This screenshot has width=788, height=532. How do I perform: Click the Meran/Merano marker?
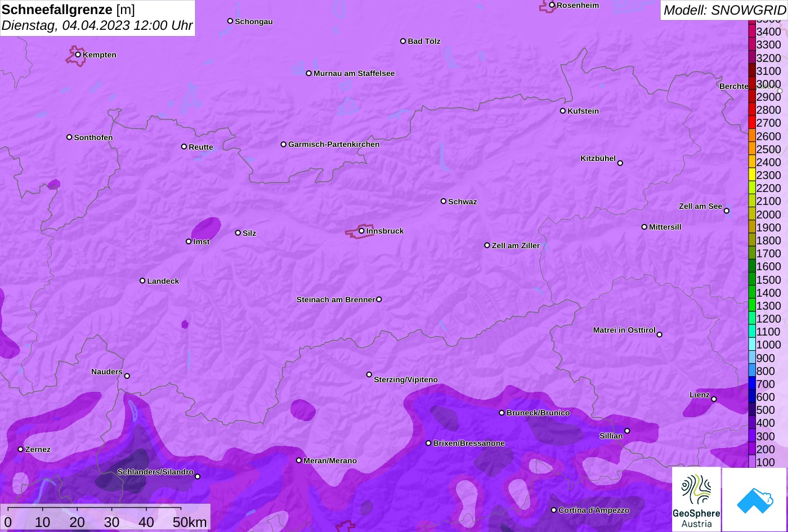tap(299, 461)
